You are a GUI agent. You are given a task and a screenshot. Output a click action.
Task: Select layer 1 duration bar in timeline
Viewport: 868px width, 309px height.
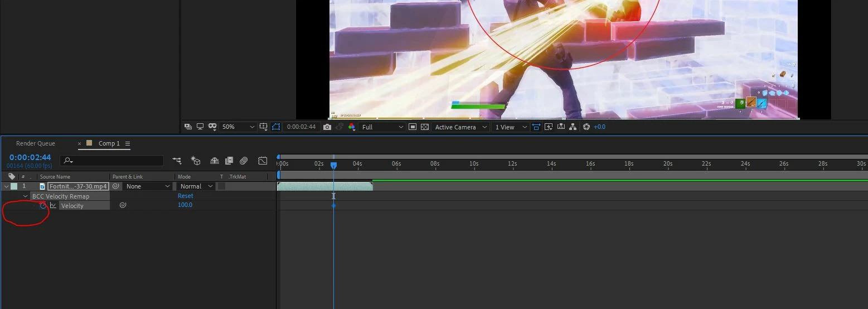325,186
